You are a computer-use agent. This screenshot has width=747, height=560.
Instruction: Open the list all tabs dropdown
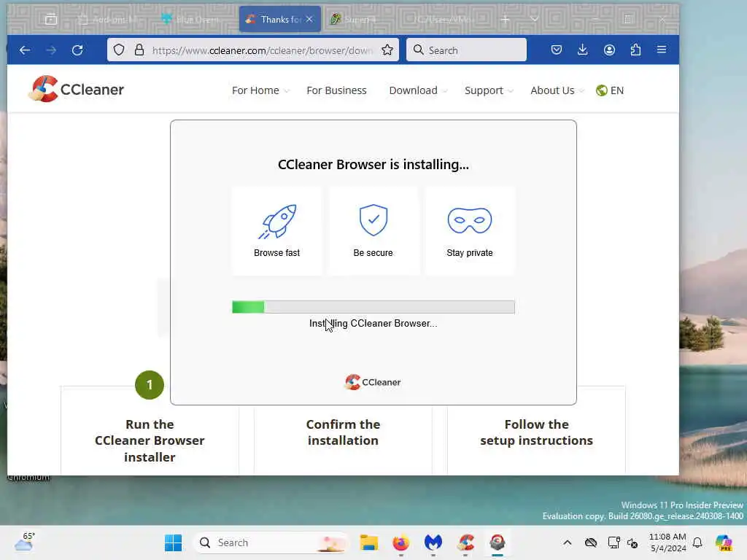point(535,20)
